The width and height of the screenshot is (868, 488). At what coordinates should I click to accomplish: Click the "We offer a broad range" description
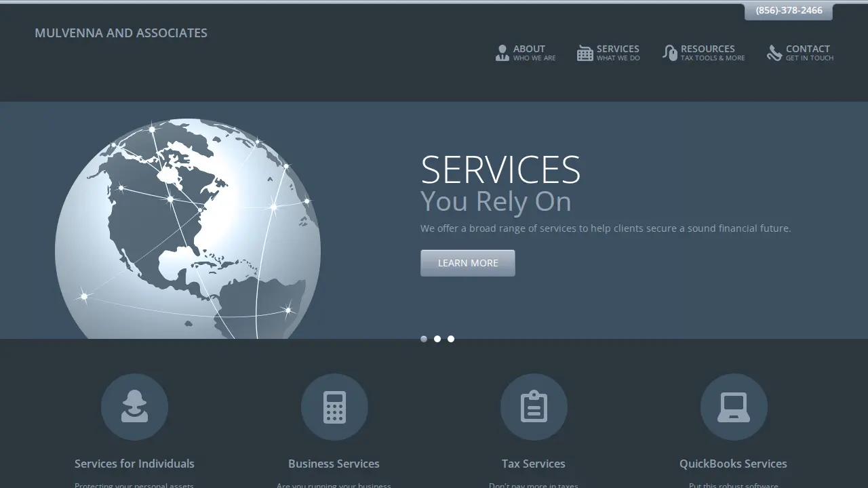[x=606, y=228]
